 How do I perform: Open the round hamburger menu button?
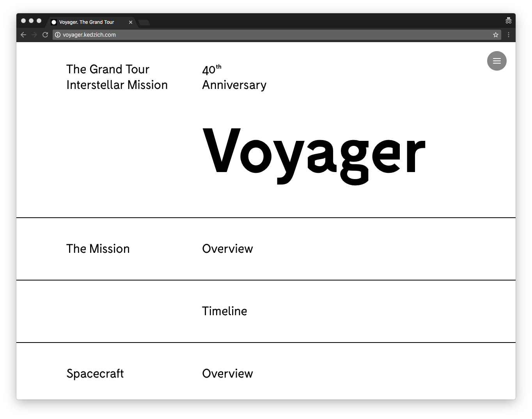[x=497, y=61]
